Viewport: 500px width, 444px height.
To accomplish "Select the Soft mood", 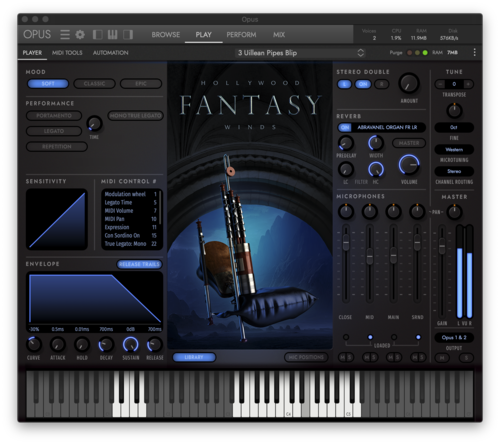I will point(48,84).
